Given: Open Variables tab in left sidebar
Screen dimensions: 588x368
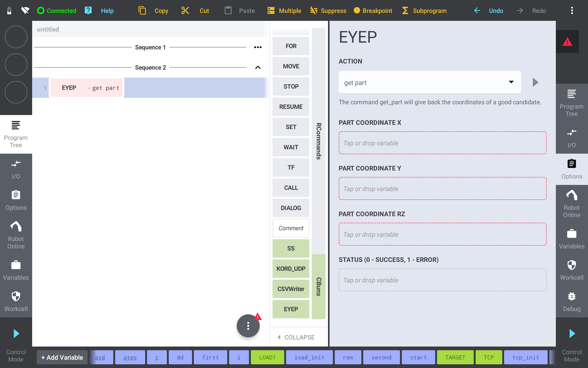Looking at the screenshot, I should [16, 270].
